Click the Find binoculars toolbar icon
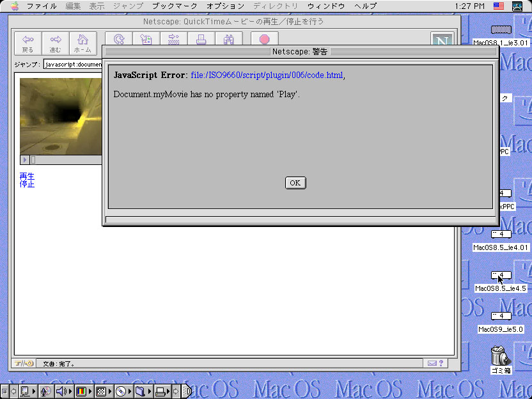532x399 pixels. click(229, 39)
